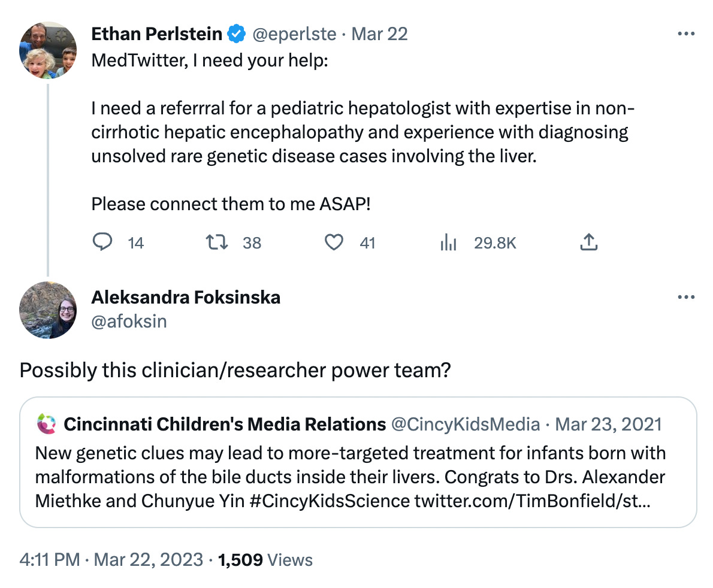713x588 pixels.
Task: Share tweet using upload arrow icon
Action: coord(589,242)
